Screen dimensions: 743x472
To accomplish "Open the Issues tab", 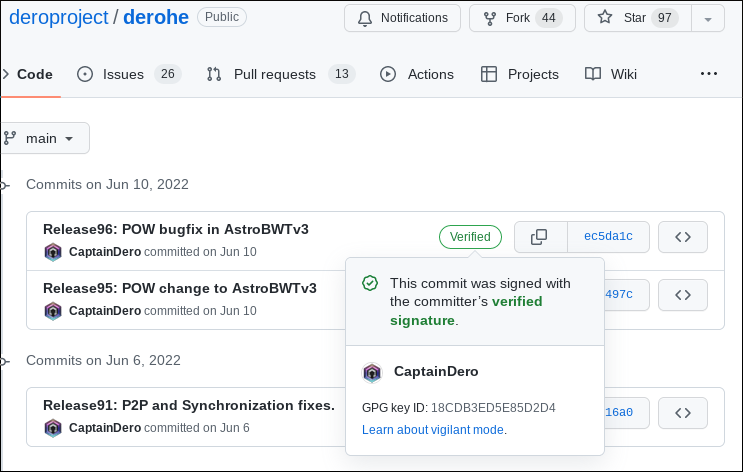I will coord(129,74).
